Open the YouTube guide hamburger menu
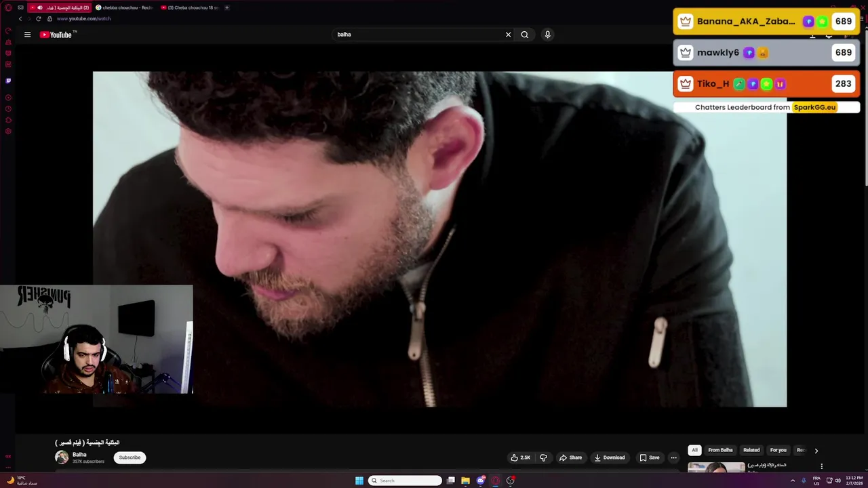This screenshot has width=868, height=488. tap(27, 35)
